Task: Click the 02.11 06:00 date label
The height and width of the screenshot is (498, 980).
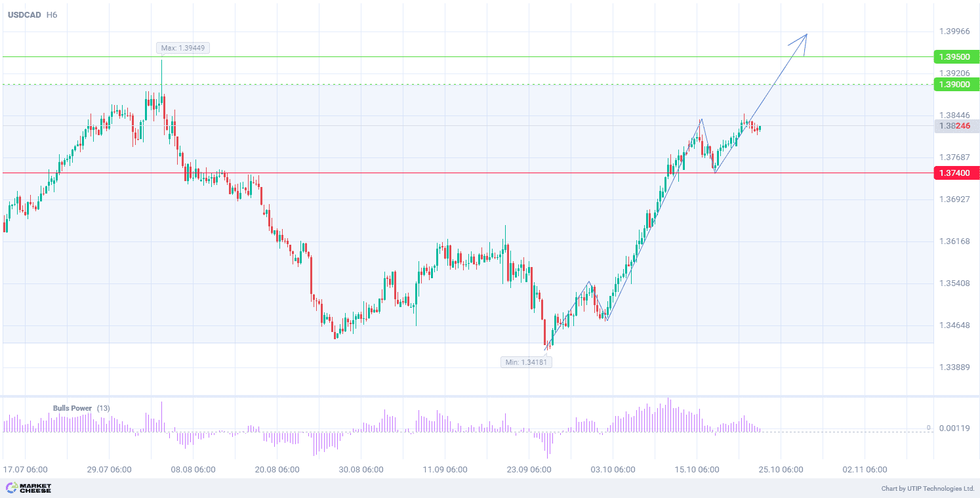Action: tap(865, 470)
